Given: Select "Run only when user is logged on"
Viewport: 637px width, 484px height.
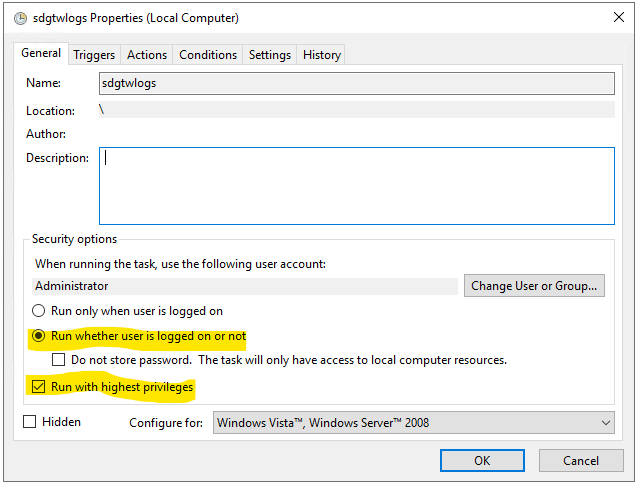Looking at the screenshot, I should [x=41, y=311].
